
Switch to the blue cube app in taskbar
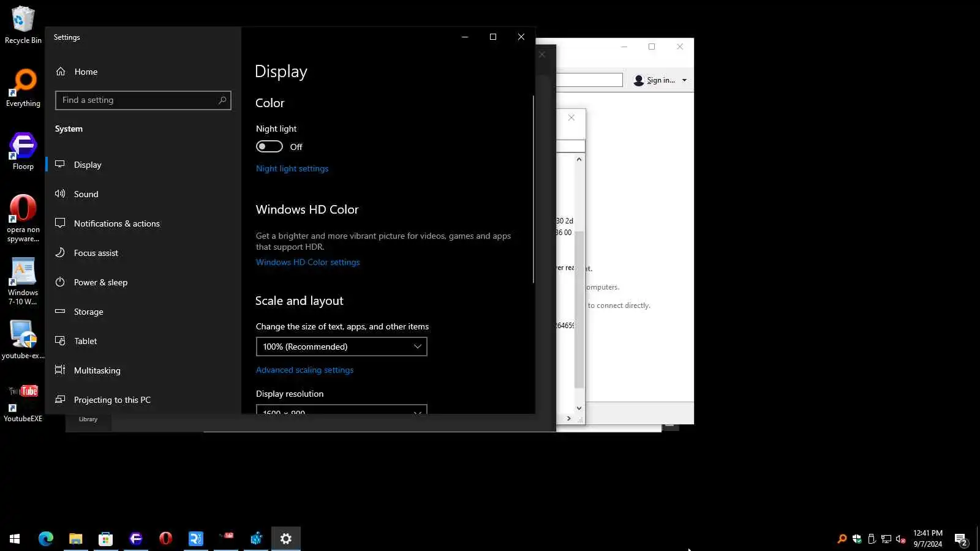pyautogui.click(x=256, y=539)
